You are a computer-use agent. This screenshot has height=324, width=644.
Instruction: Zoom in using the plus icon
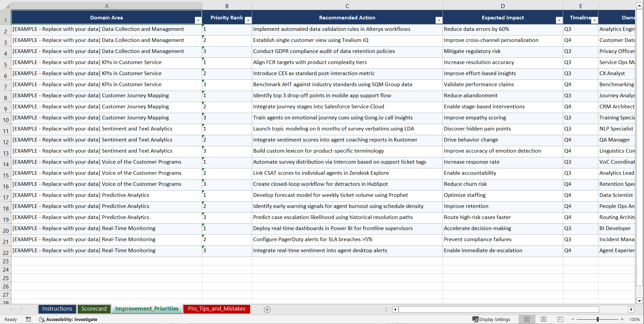click(622, 319)
